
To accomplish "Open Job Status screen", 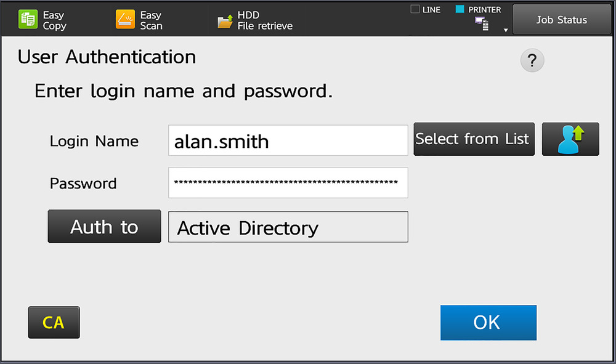I will [x=561, y=20].
